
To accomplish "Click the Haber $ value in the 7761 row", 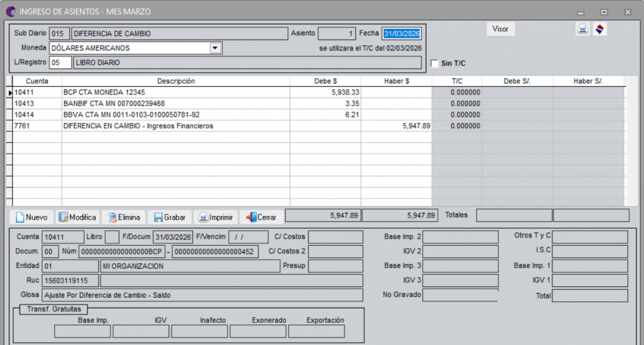I will [x=416, y=126].
